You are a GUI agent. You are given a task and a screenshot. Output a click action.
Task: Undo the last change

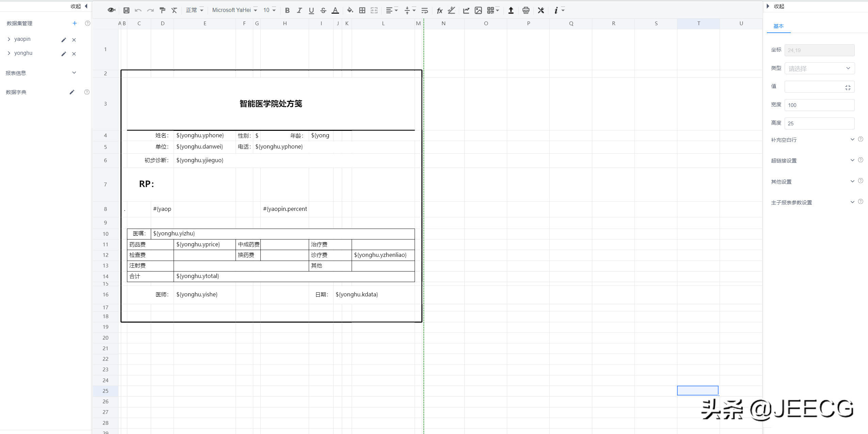[138, 10]
